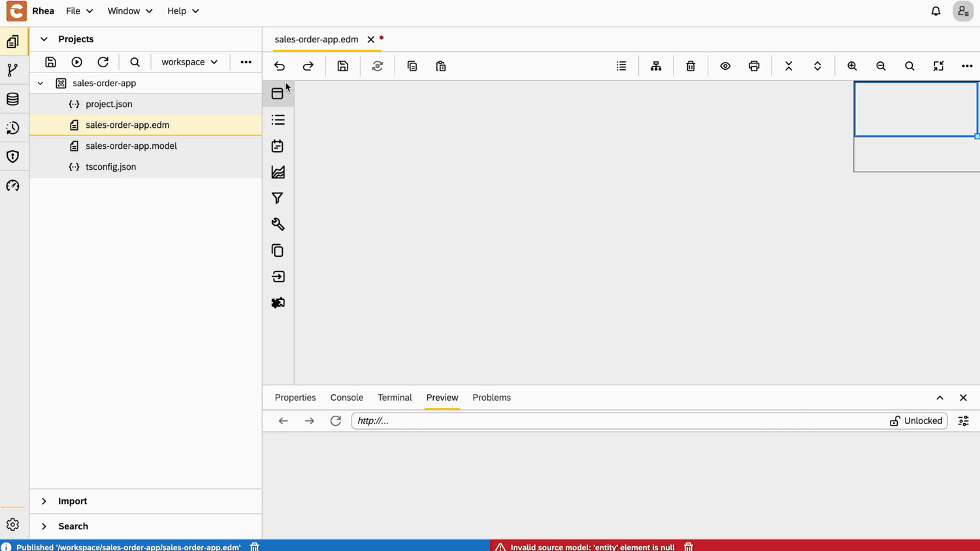Switch to the Properties tab
Image resolution: width=980 pixels, height=551 pixels.
coord(295,398)
